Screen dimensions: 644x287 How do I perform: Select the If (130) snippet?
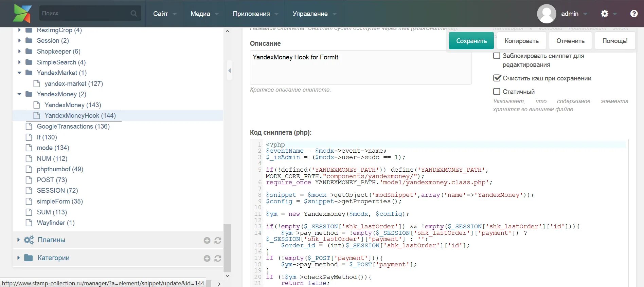pyautogui.click(x=47, y=137)
